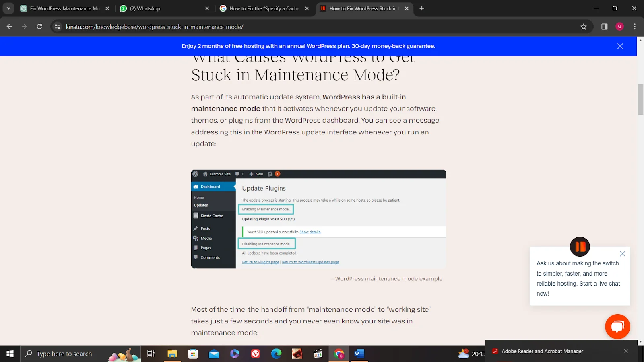The height and width of the screenshot is (362, 644).
Task: Click the WordPress maintenance mode example image
Action: [x=318, y=219]
